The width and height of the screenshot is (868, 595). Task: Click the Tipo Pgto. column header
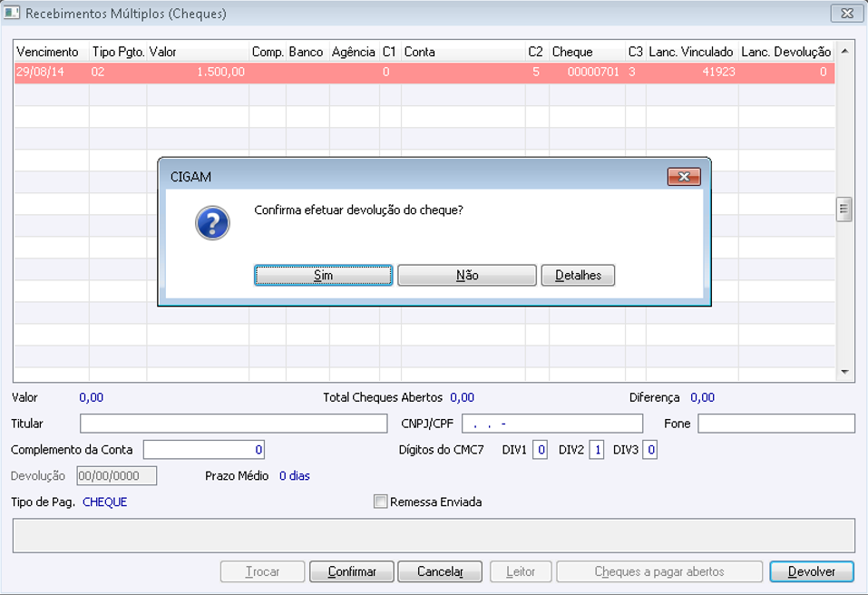(x=118, y=52)
